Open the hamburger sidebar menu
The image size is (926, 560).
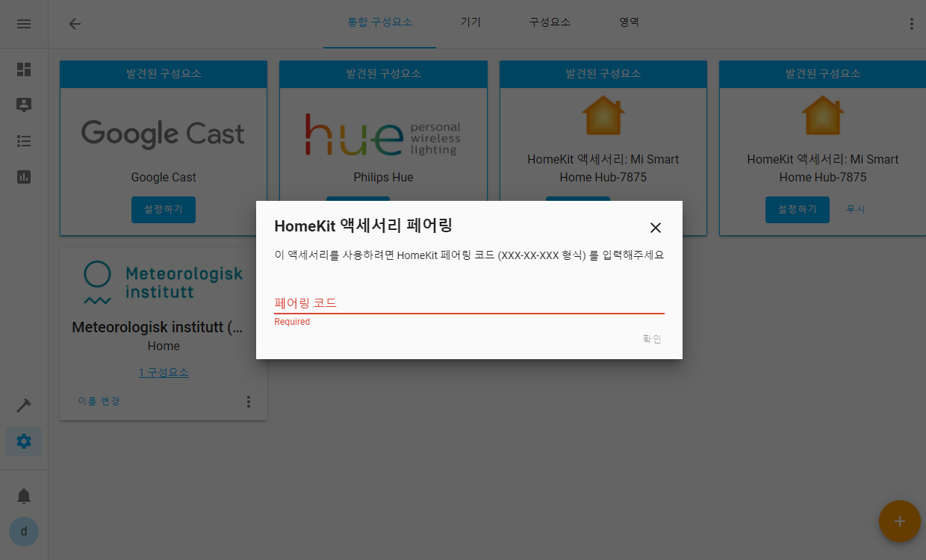[24, 24]
